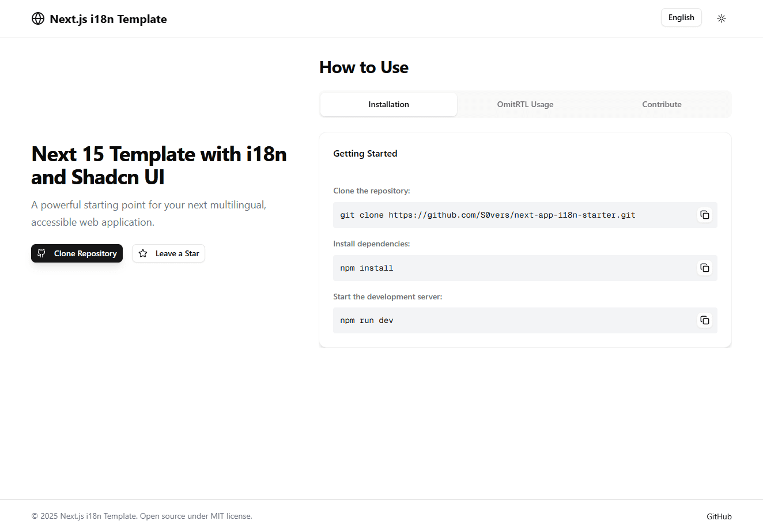Click the star icon in Leave a Star button
This screenshot has width=763, height=532.
pyautogui.click(x=143, y=253)
